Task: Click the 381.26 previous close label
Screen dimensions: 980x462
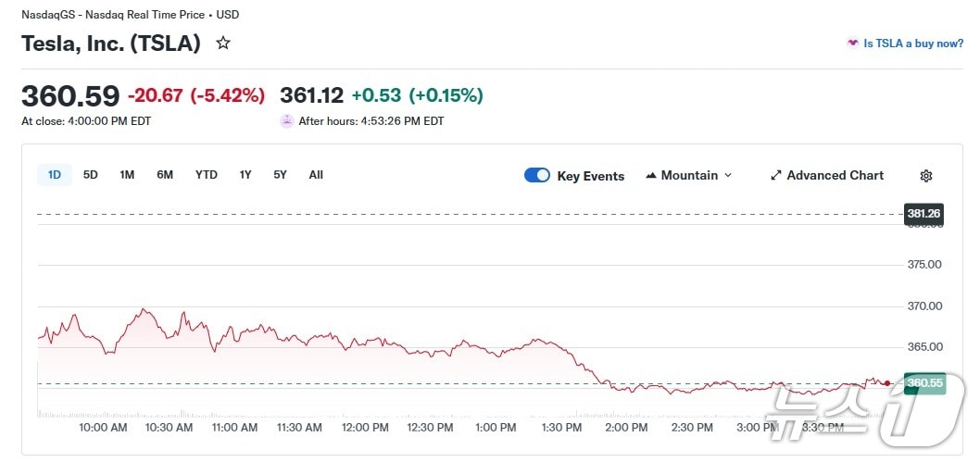Action: 923,214
